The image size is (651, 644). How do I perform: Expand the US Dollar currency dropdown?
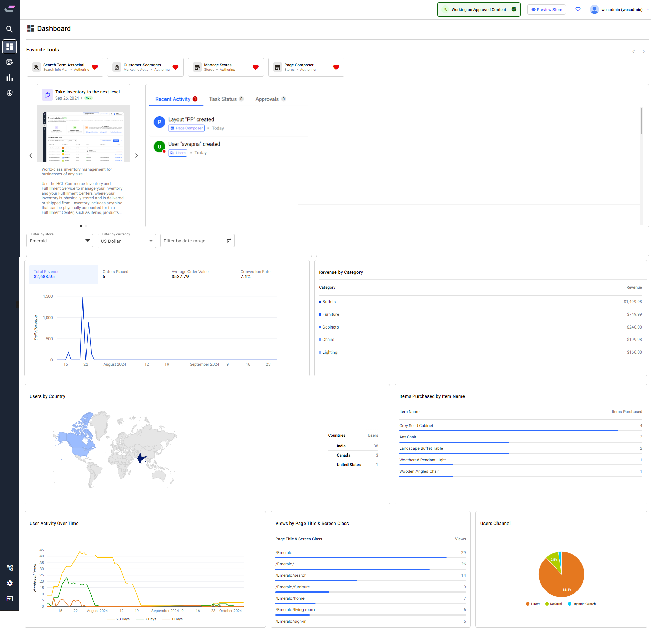tap(127, 241)
